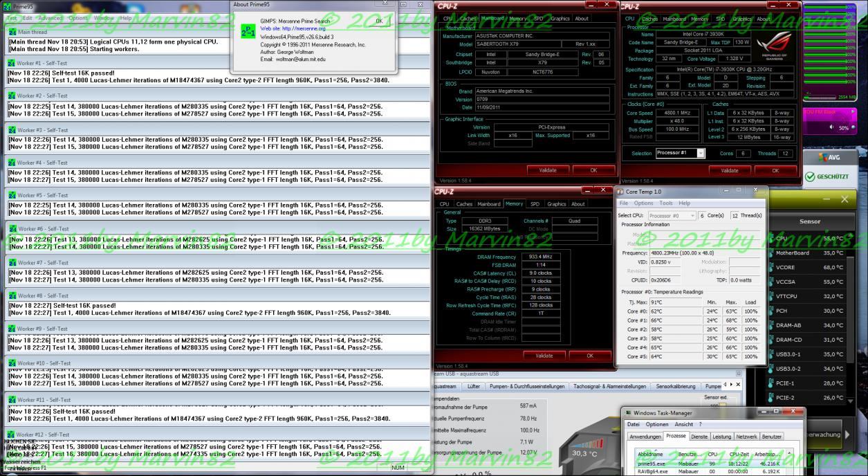This screenshot has height=476, width=868.
Task: Click the Worker #11 Self-Test window icon
Action: pos(12,400)
